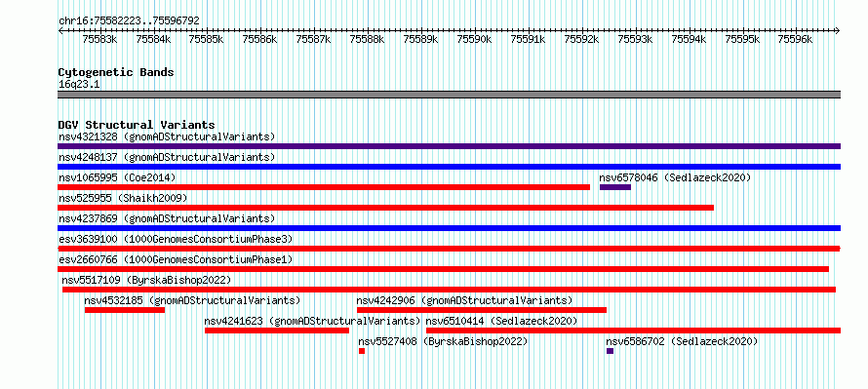Click the 75587k ruler position
Screen dimensions: 868x389
[314, 39]
